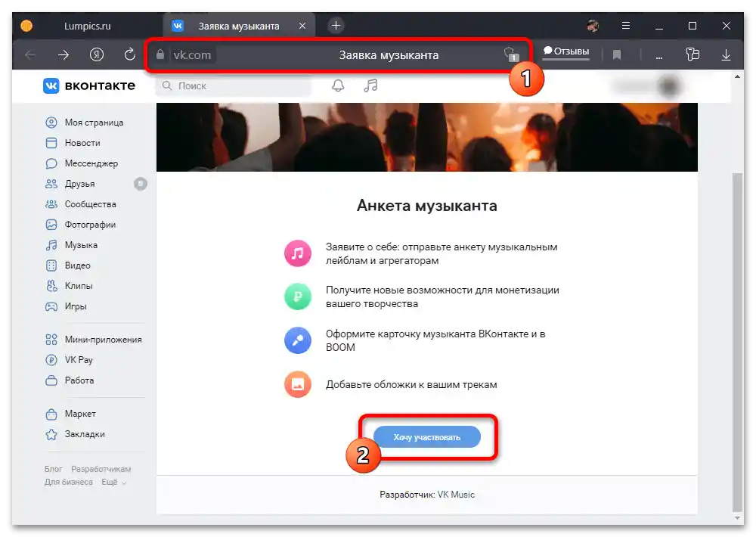
Task: Click the blue microphone icon
Action: 297,340
